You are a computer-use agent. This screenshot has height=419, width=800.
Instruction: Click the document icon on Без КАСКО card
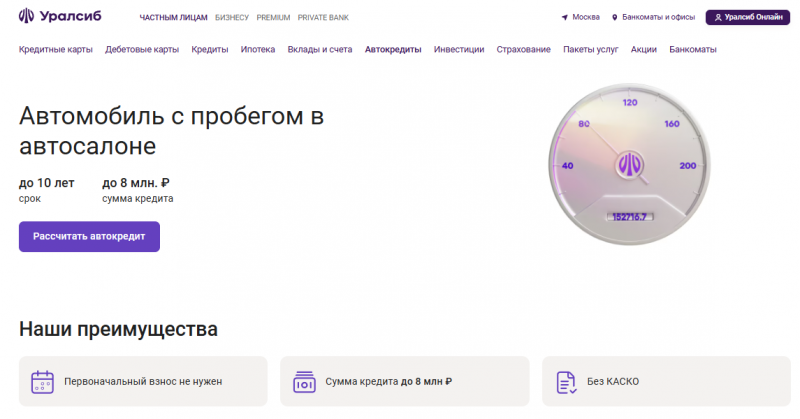[x=566, y=382]
